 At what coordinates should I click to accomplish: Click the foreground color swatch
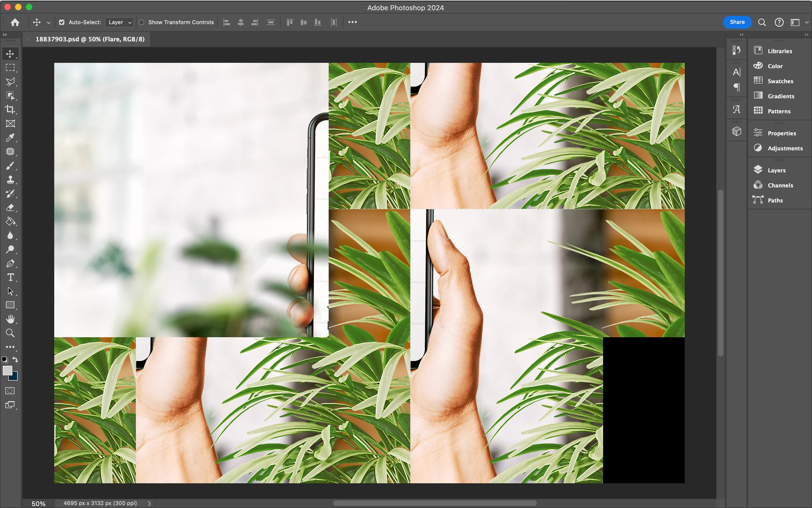click(x=8, y=371)
